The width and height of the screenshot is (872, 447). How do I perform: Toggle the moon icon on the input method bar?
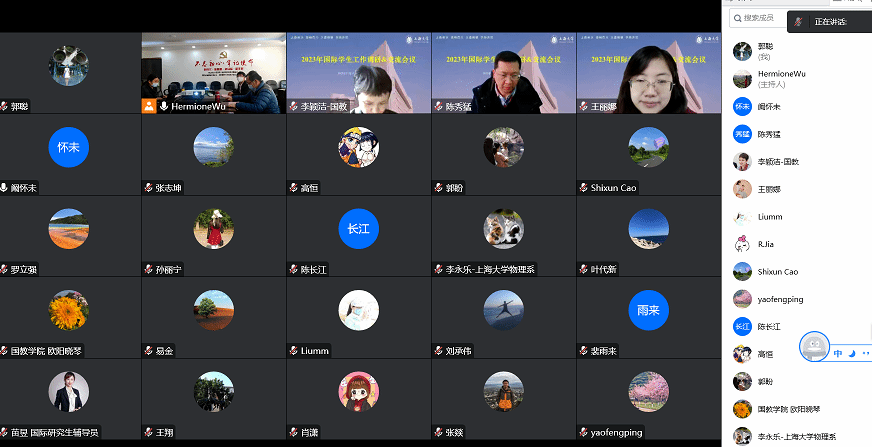point(852,352)
